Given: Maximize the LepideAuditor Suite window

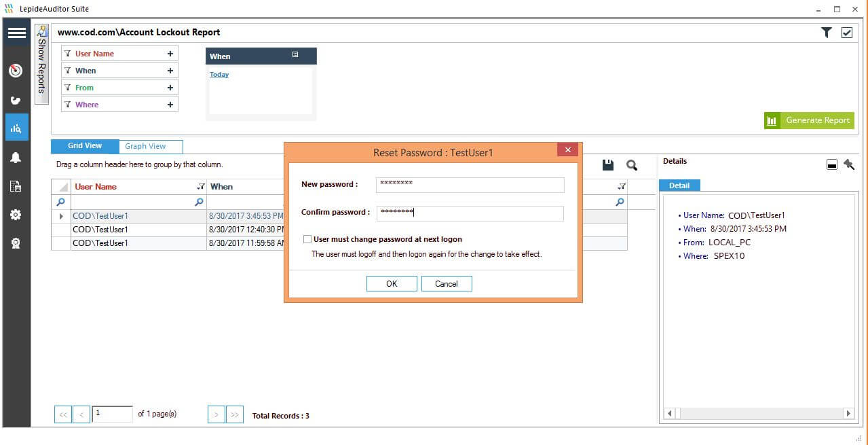Looking at the screenshot, I should pos(837,9).
